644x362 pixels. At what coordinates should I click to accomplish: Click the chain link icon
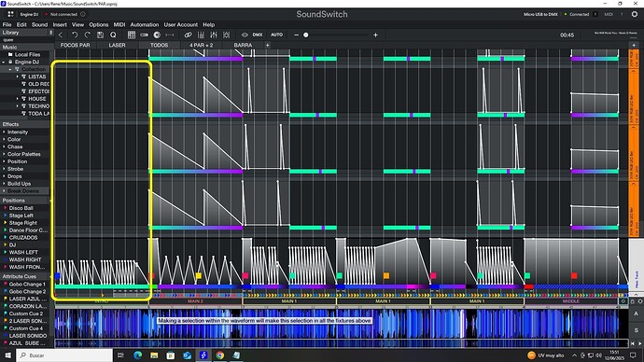click(x=188, y=35)
